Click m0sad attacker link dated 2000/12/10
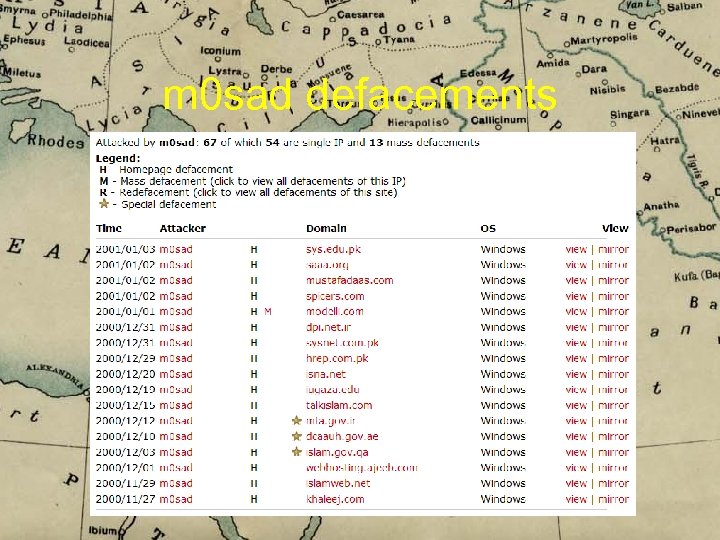Viewport: 720px width, 540px height. 176,436
